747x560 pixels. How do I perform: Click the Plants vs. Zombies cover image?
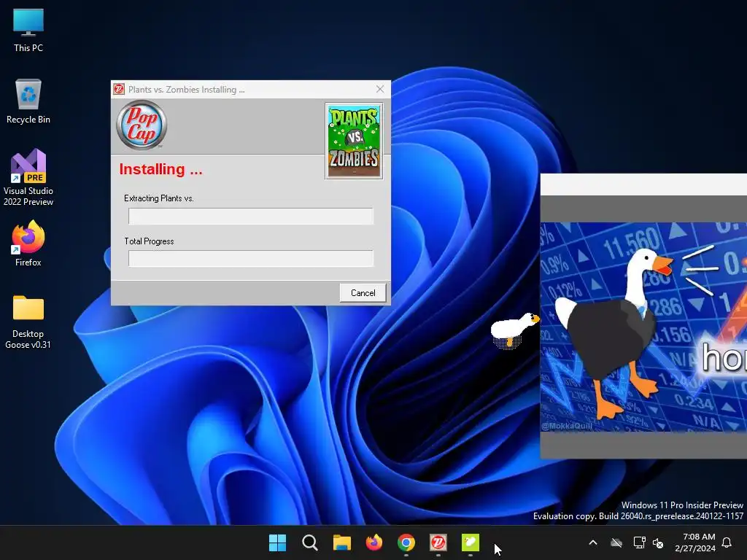(354, 141)
